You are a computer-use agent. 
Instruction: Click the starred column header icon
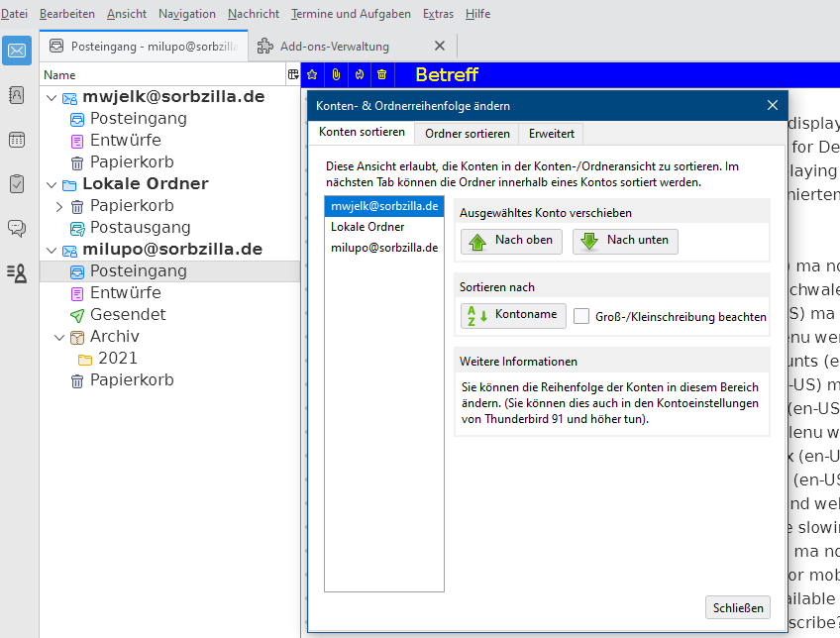(312, 74)
